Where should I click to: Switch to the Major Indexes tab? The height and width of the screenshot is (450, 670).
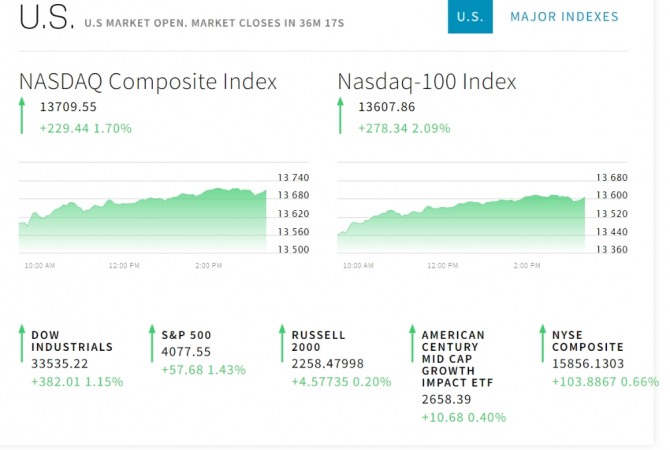click(x=564, y=17)
